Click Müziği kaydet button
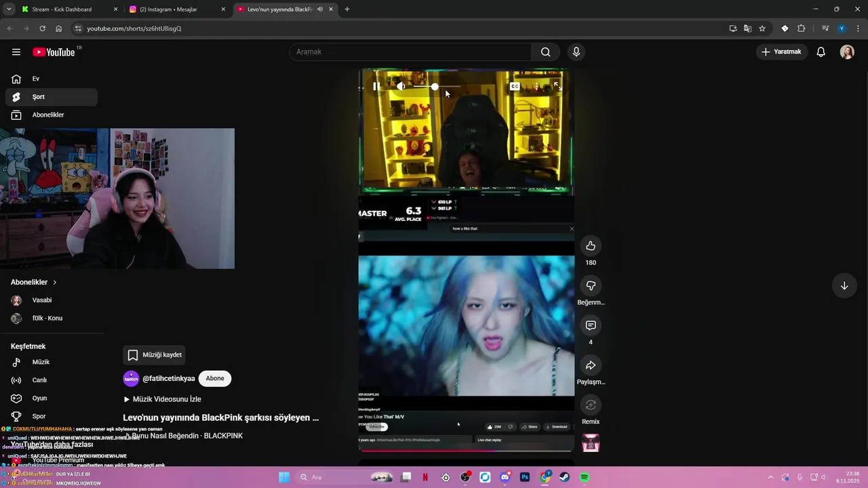The height and width of the screenshot is (488, 868). [155, 355]
